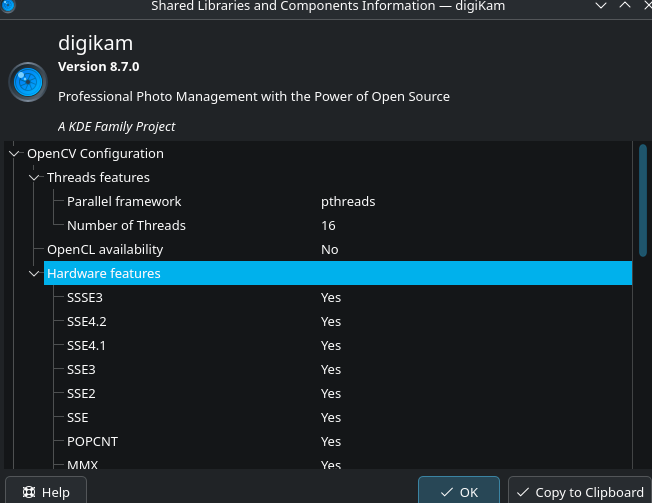652x503 pixels.
Task: Click the Version 8.7.0 text
Action: [99, 67]
